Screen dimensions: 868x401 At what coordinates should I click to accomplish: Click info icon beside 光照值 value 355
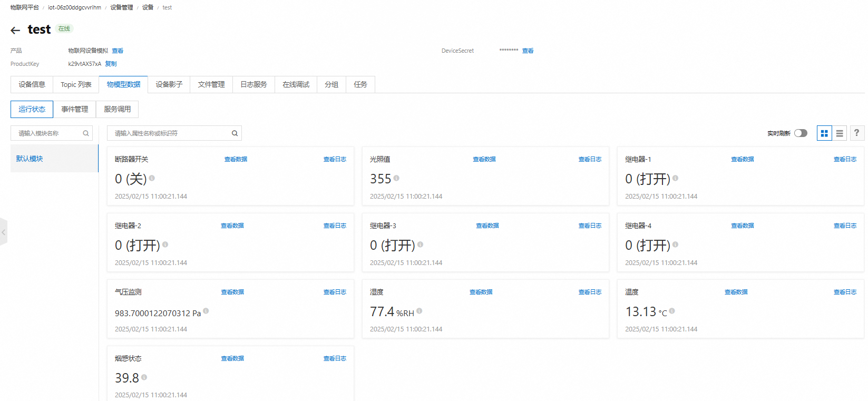coord(396,178)
